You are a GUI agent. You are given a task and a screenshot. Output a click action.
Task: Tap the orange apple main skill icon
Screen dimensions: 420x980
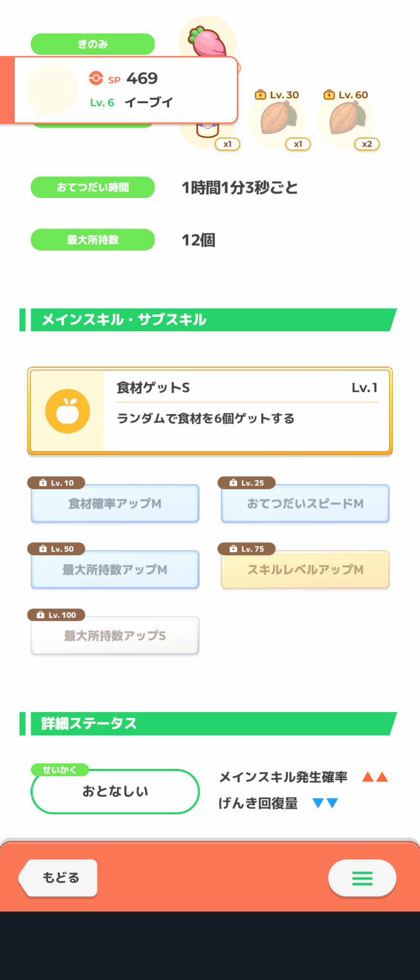pyautogui.click(x=68, y=411)
